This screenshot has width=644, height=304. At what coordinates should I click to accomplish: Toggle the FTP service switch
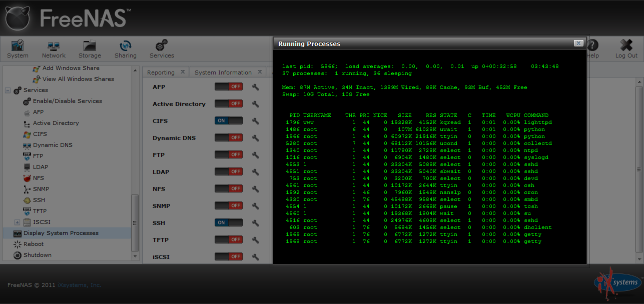pyautogui.click(x=229, y=155)
